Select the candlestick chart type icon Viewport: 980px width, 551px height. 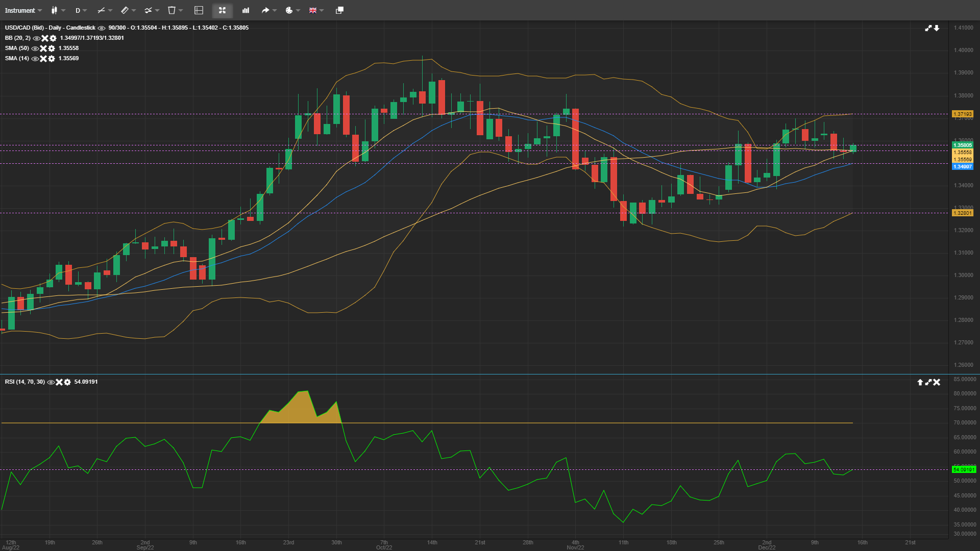click(x=55, y=10)
